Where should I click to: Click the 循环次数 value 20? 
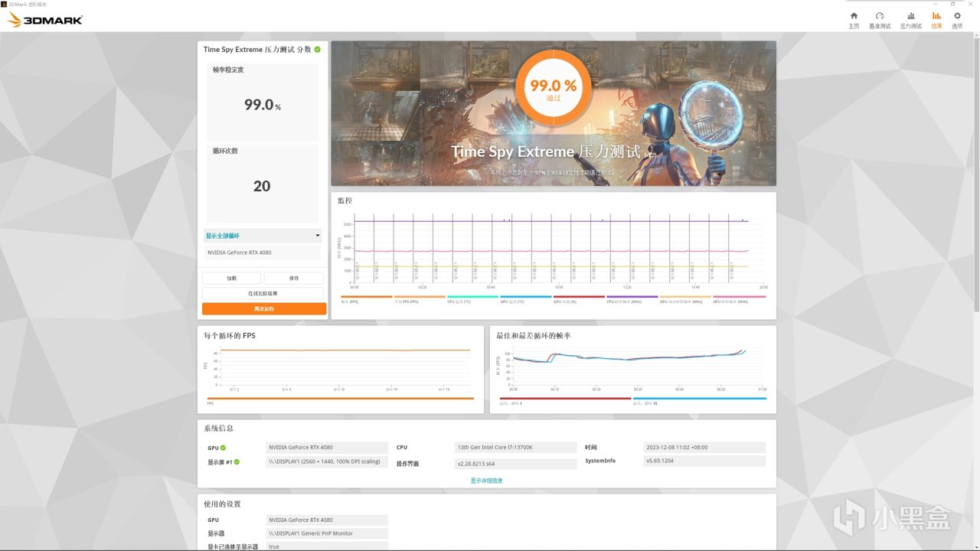pyautogui.click(x=262, y=186)
